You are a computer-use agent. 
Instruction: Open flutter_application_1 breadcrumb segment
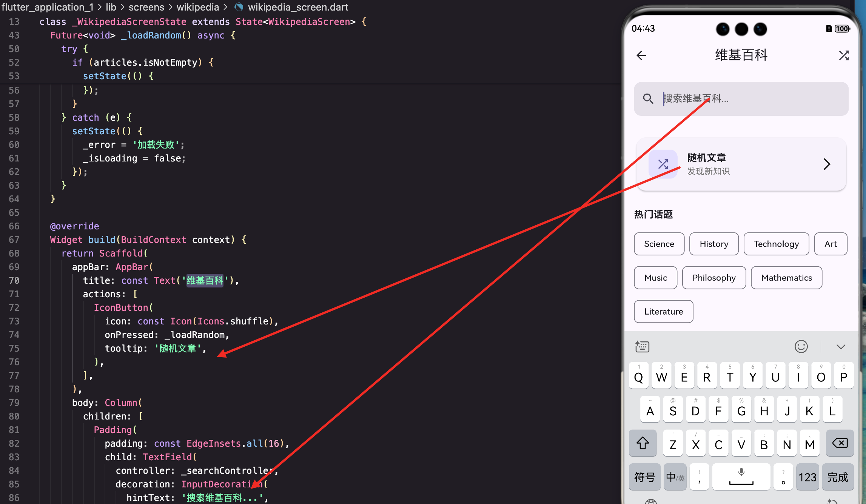[48, 7]
